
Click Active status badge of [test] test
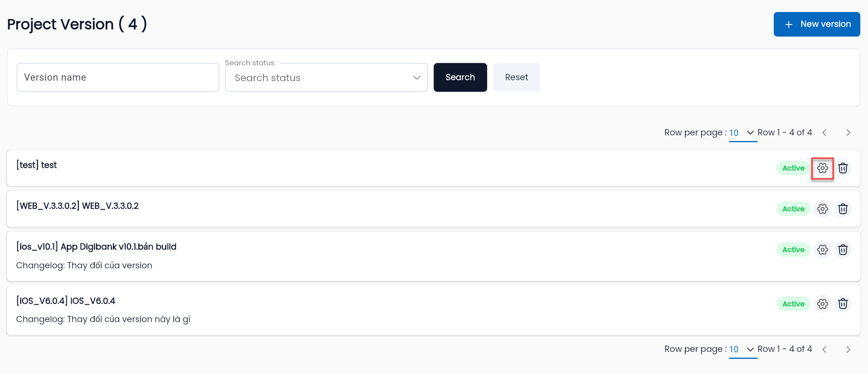793,168
